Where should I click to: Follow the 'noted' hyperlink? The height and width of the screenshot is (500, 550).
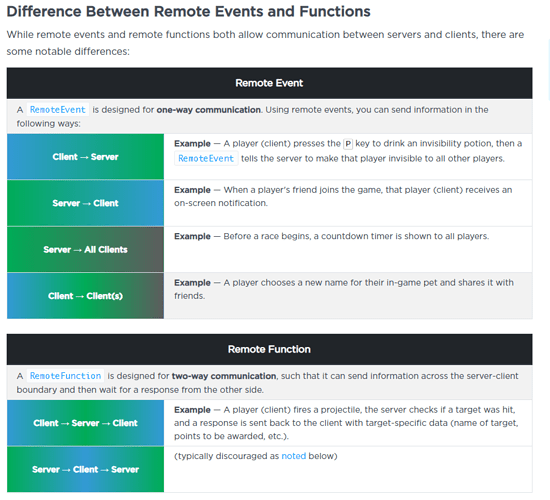[x=294, y=456]
